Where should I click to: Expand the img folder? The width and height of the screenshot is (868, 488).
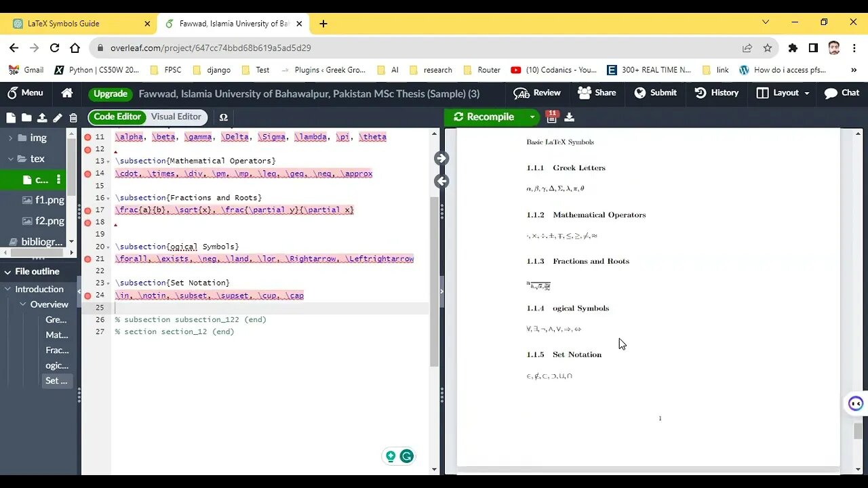[x=10, y=138]
